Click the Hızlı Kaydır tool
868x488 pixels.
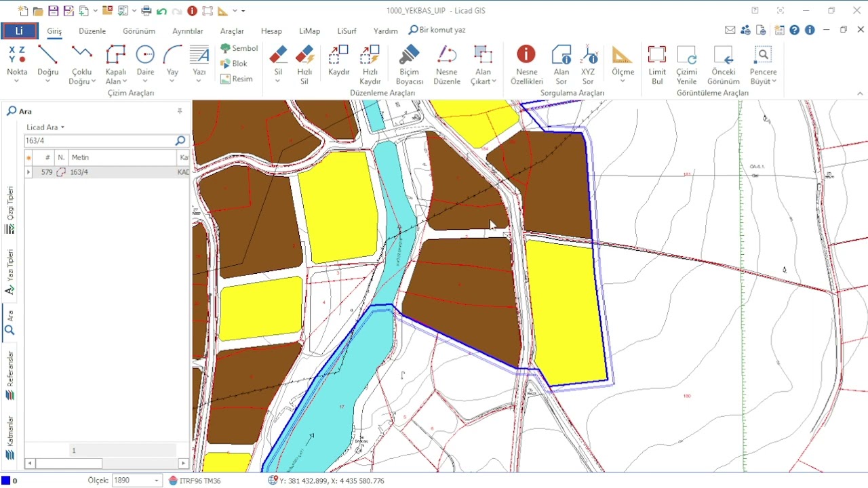370,65
